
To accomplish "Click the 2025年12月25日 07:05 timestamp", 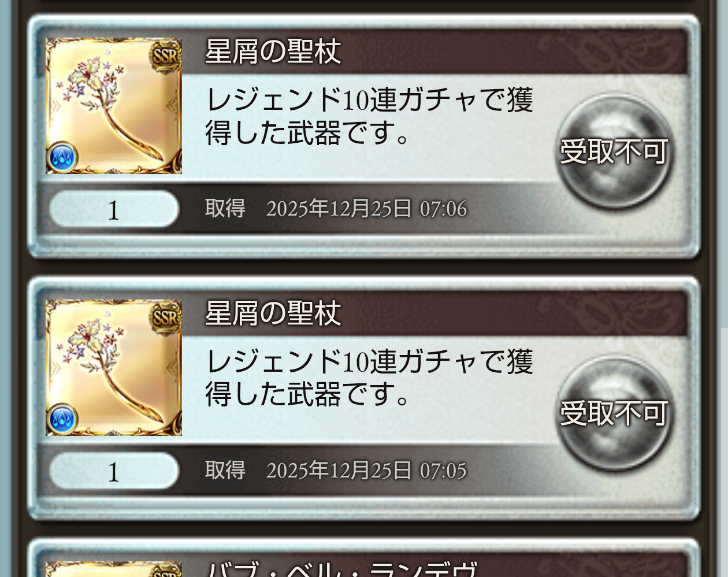I will tap(366, 471).
